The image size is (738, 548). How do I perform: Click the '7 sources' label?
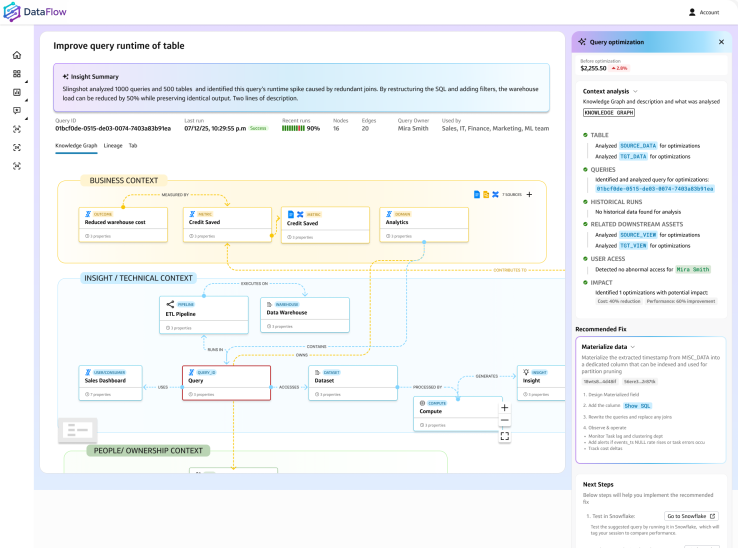(512, 194)
